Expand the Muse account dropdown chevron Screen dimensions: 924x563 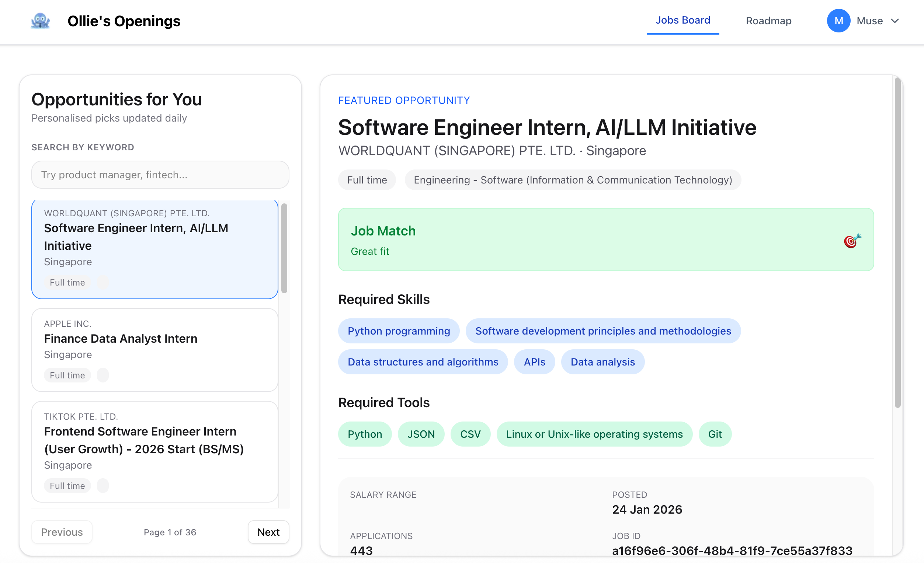coord(895,21)
